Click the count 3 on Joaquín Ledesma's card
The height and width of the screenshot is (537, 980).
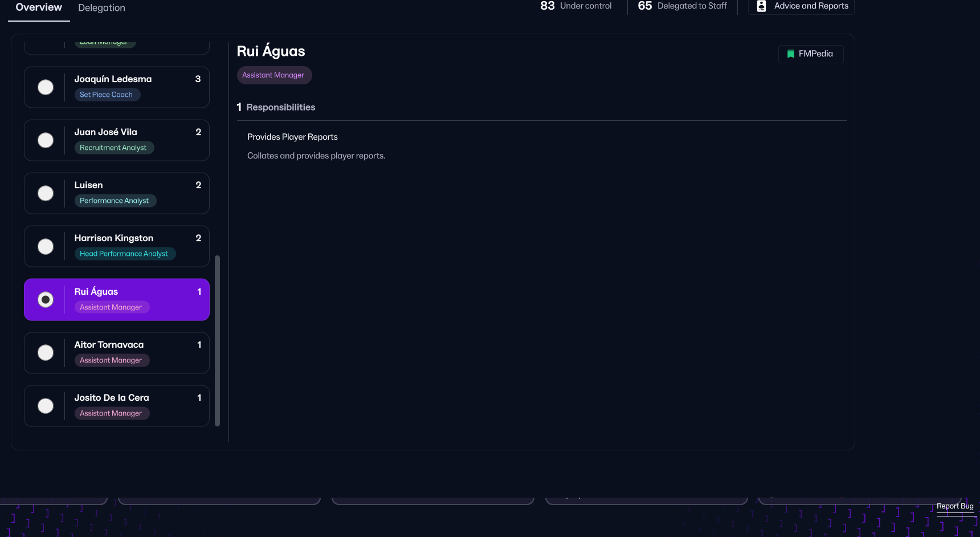(x=198, y=79)
